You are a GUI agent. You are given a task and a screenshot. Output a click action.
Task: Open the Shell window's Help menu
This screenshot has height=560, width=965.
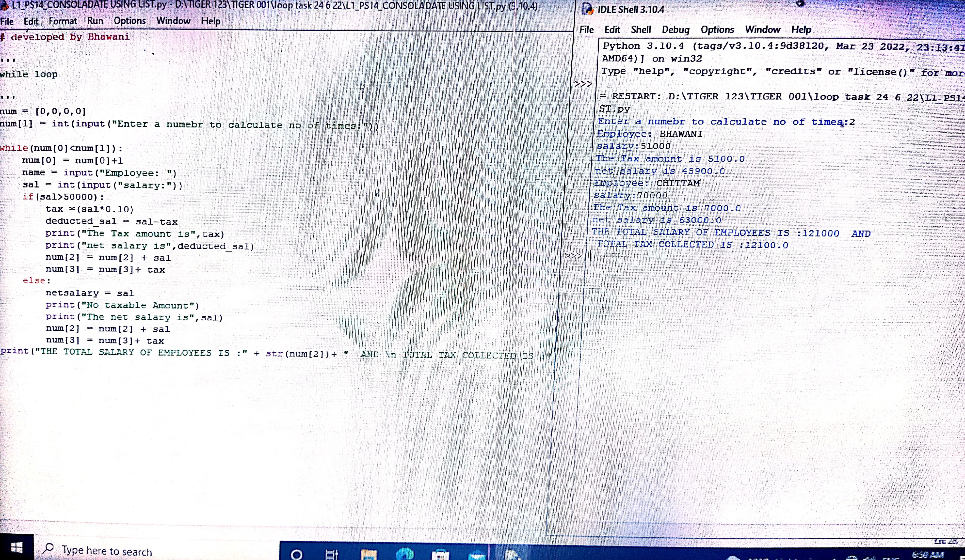pos(801,30)
